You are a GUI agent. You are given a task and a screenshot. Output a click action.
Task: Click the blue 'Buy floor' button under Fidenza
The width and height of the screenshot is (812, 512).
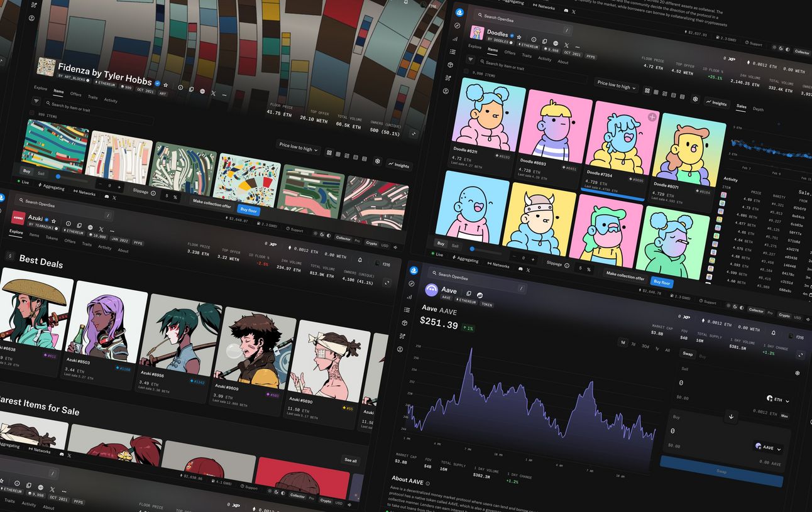coord(249,210)
